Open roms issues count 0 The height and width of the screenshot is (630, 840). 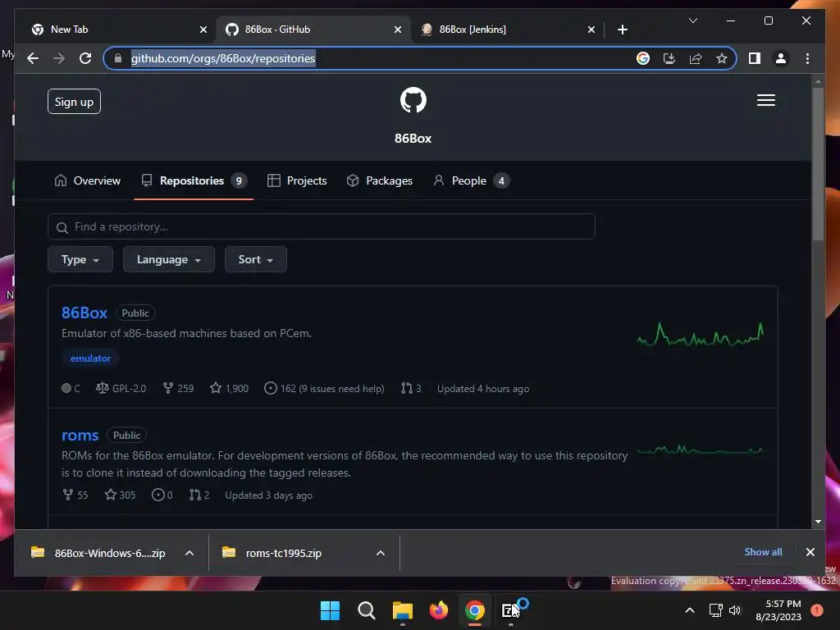coord(162,495)
